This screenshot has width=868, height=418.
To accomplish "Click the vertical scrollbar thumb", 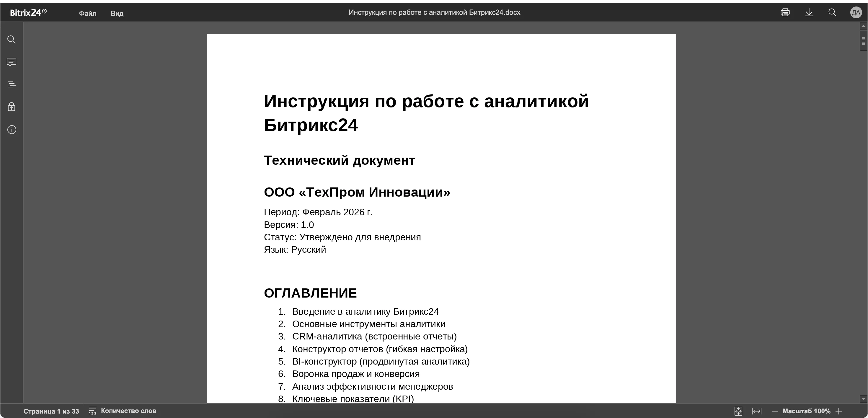I will (863, 41).
